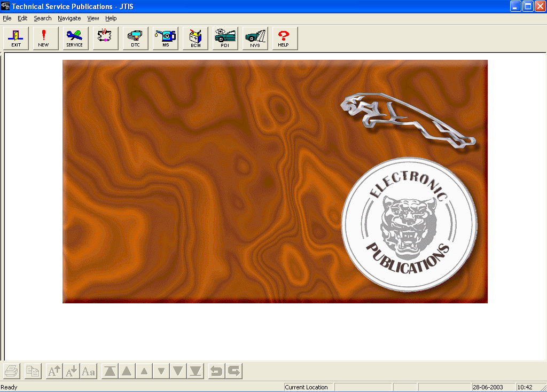Open the SERVICE wrench icon
Viewport: 547px width, 392px height.
pos(76,38)
